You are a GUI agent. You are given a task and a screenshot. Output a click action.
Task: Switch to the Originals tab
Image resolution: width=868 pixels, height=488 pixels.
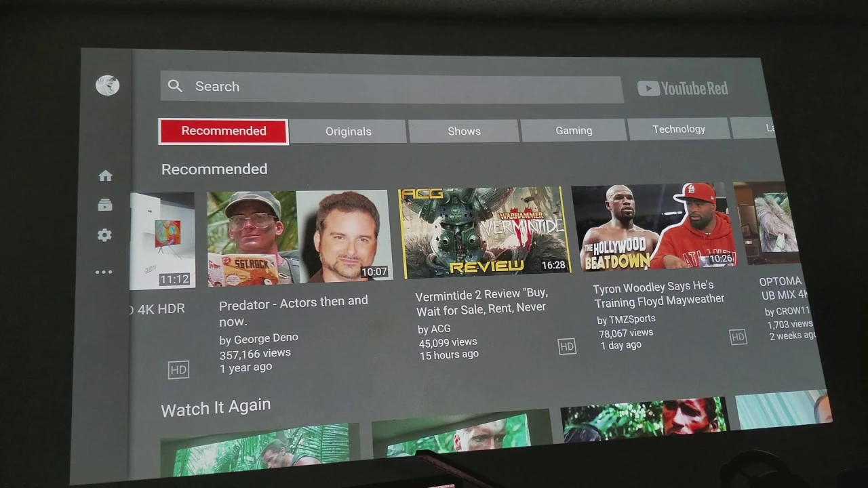tap(349, 131)
